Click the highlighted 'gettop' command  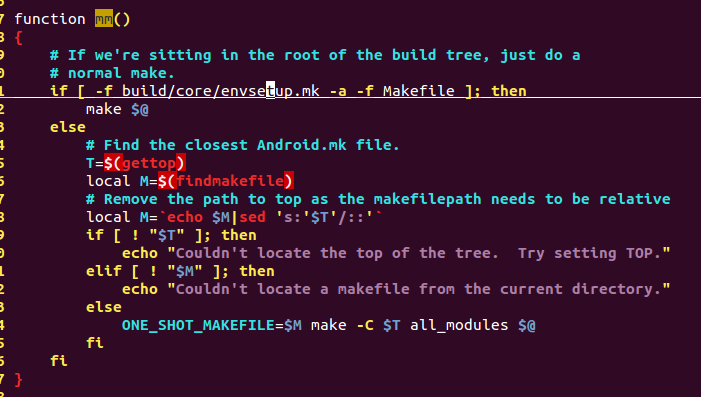(149, 163)
